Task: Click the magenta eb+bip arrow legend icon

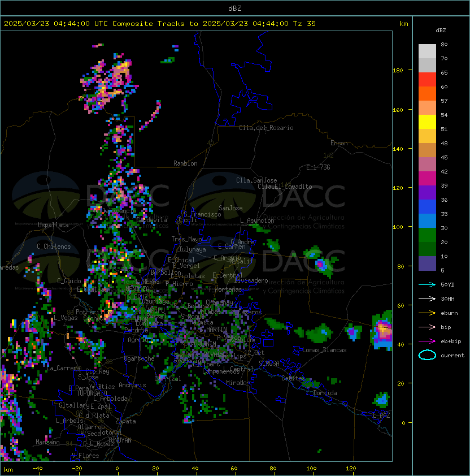Action: (x=427, y=341)
